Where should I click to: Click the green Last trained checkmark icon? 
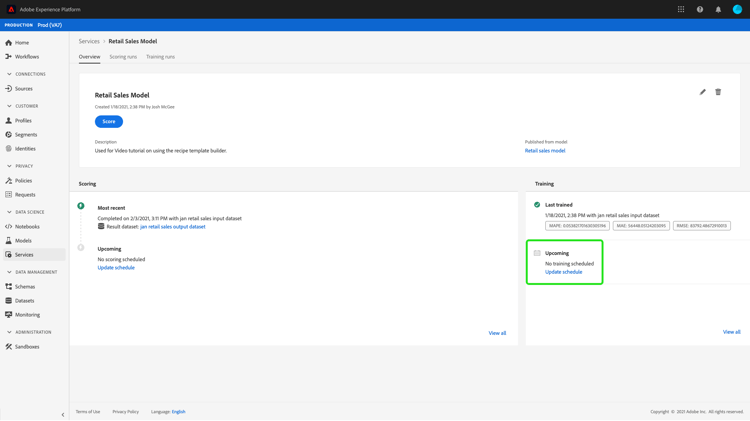[537, 205]
